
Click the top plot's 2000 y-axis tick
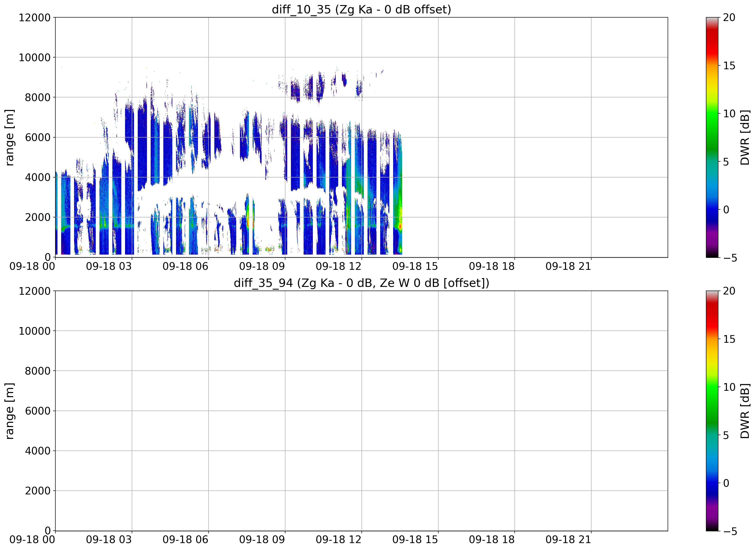click(x=38, y=217)
